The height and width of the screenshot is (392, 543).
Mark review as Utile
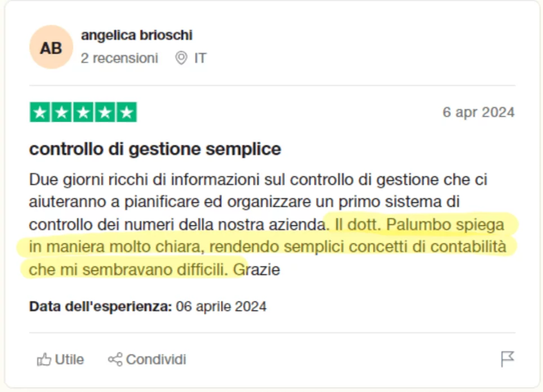[69, 359]
